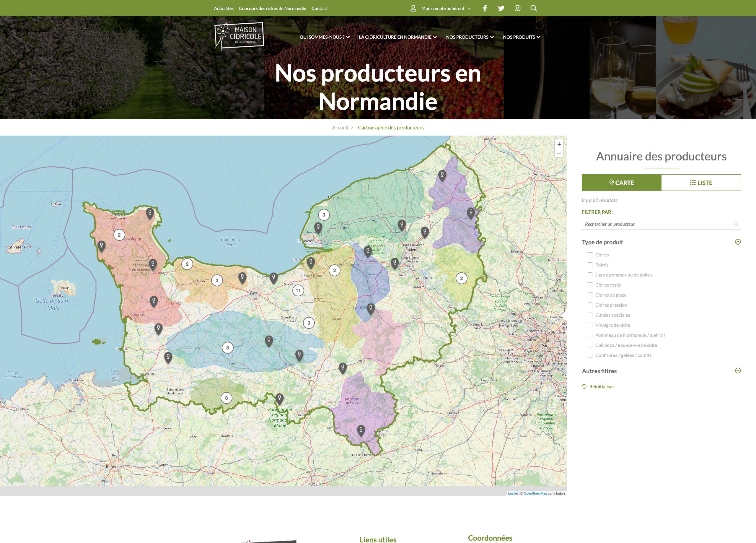Focus the Rechercher un producteur field

[x=661, y=224]
